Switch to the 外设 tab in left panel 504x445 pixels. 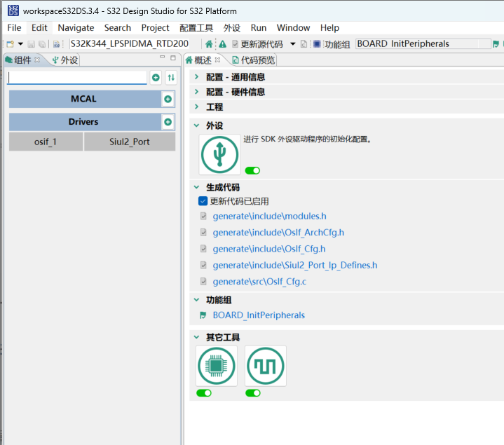click(x=65, y=60)
